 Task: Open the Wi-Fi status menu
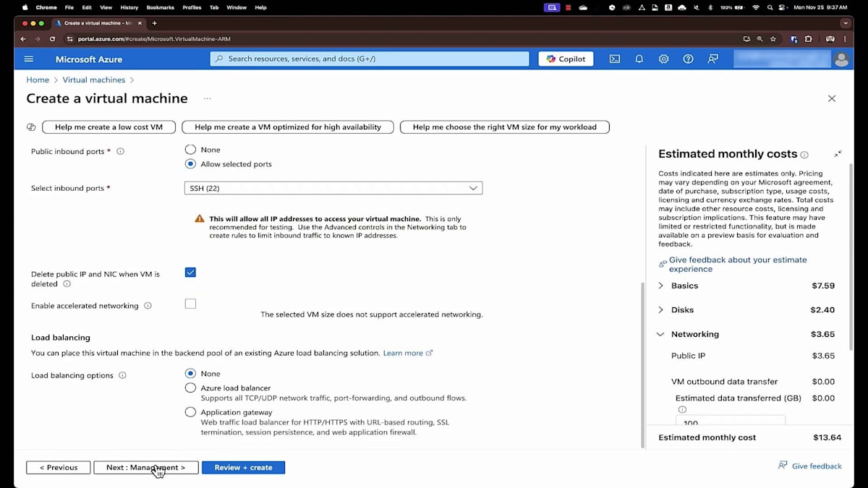(x=756, y=7)
